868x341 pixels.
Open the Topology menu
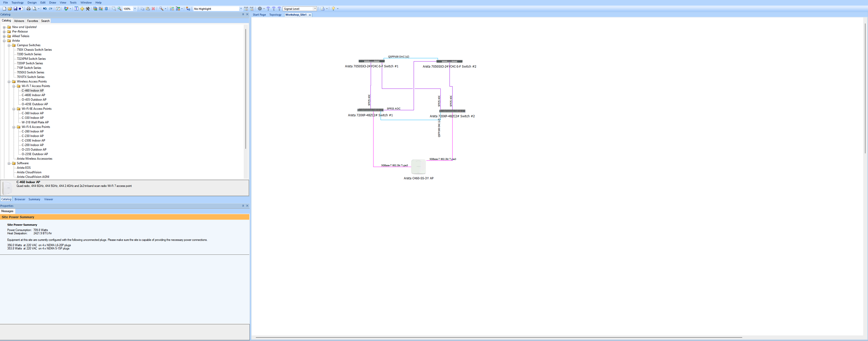click(x=17, y=2)
